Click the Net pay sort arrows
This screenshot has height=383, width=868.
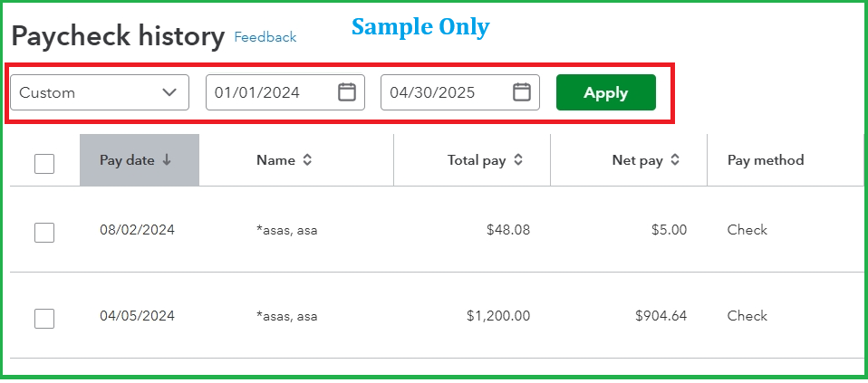(x=674, y=160)
